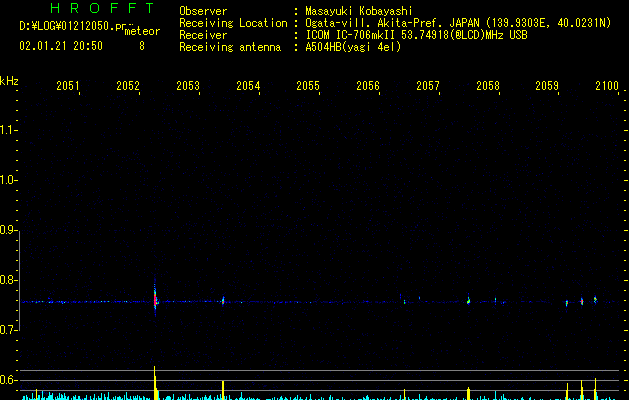
Task: Click the kHz axis unit label
Action: [x=9, y=81]
